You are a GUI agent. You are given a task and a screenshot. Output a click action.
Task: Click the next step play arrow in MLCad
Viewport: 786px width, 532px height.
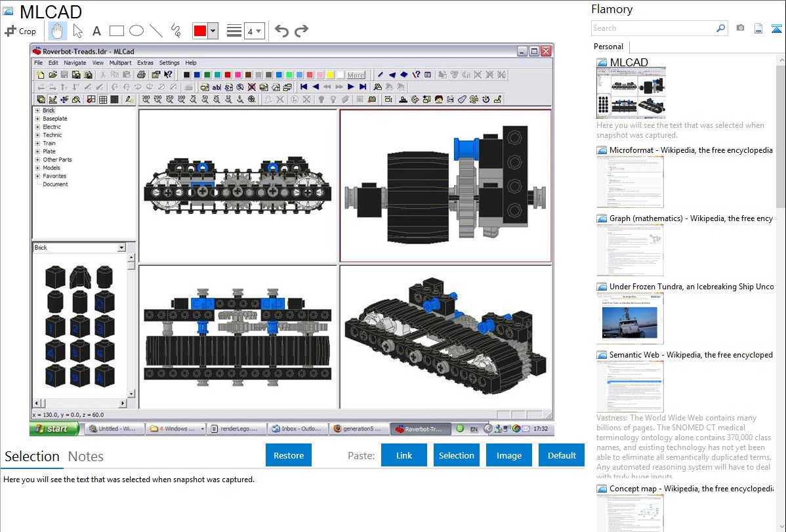coord(351,87)
